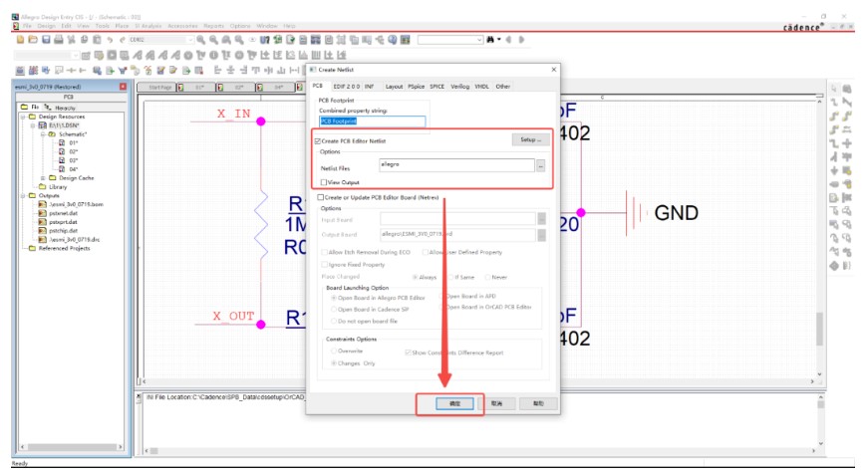This screenshot has height=473, width=868.
Task: Select Open Board in Allegro PCB Editor radio
Action: coord(334,298)
